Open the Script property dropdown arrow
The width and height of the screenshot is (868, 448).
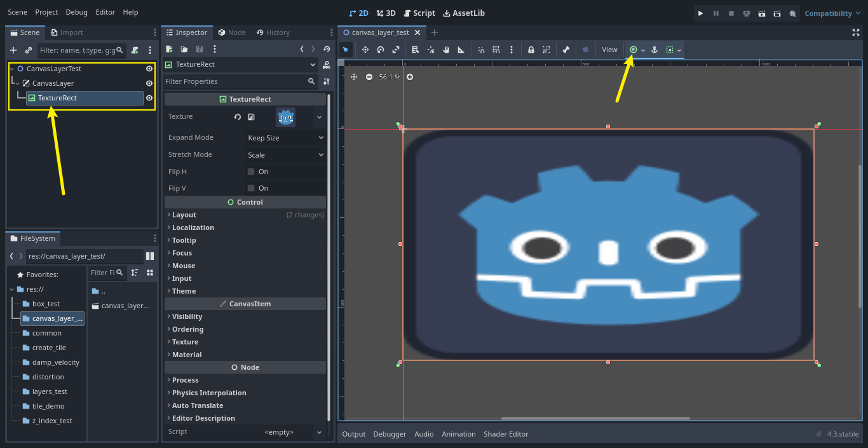click(319, 432)
